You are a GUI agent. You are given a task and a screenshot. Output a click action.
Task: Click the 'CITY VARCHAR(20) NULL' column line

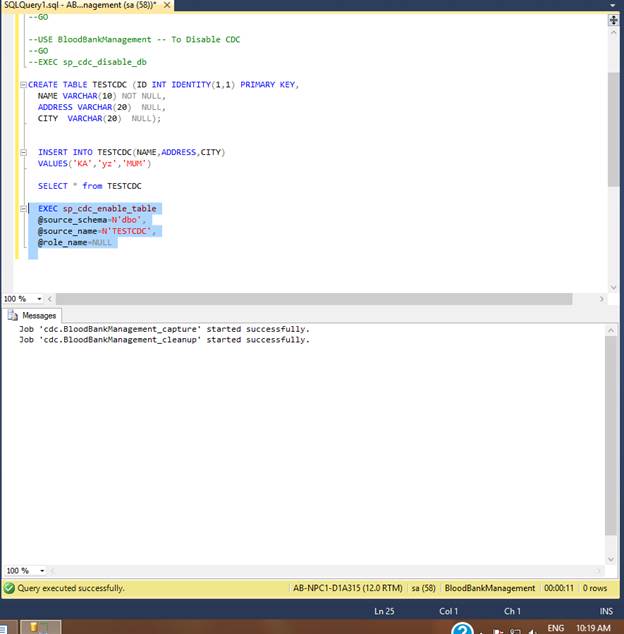[99, 118]
